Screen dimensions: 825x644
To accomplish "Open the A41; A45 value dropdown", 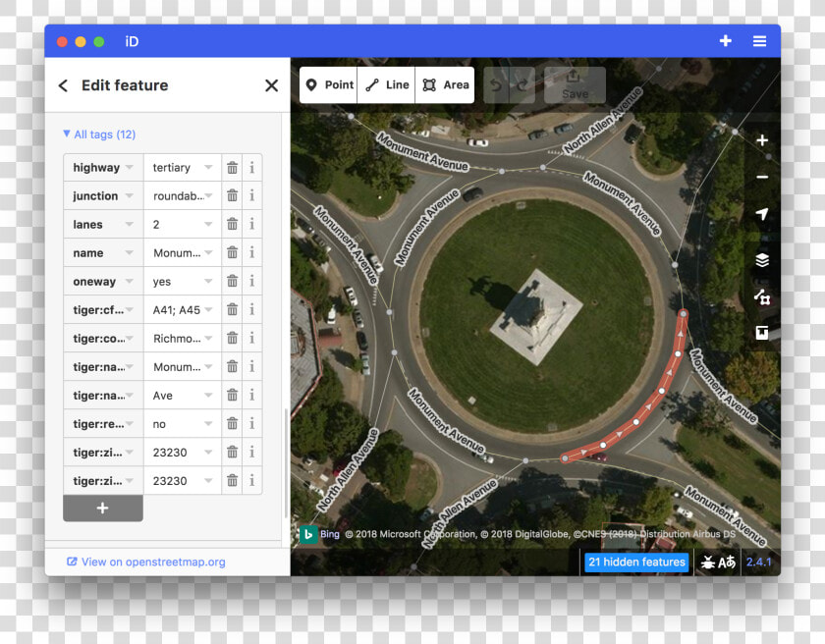I will tap(208, 309).
